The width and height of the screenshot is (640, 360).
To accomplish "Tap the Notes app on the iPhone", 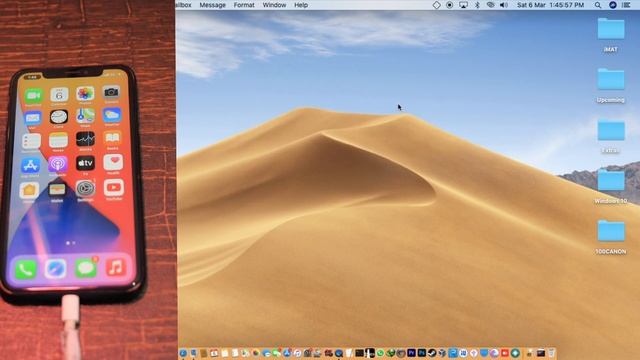I will [58, 141].
